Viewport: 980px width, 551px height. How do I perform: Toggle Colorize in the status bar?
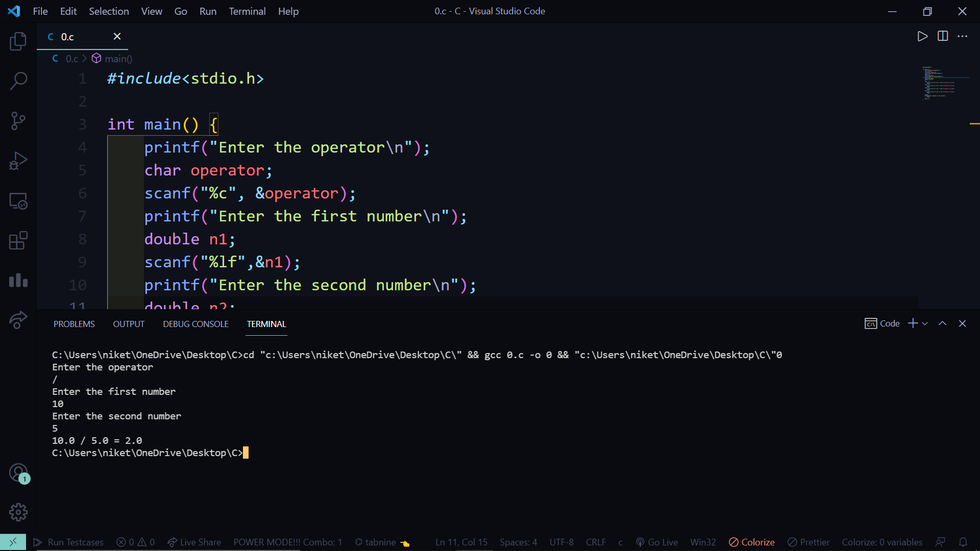pyautogui.click(x=751, y=542)
